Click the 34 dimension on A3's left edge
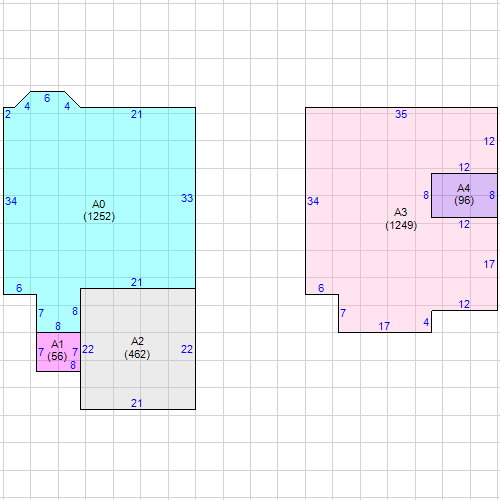The width and height of the screenshot is (500, 500). pyautogui.click(x=313, y=201)
